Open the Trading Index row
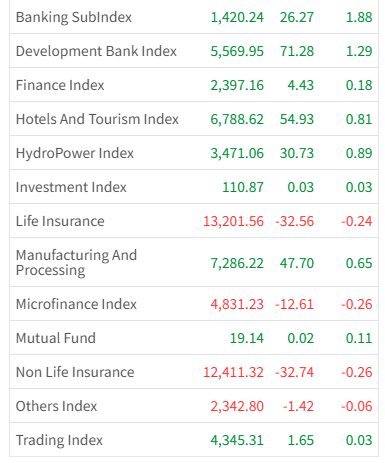The height and width of the screenshot is (463, 385). pyautogui.click(x=194, y=440)
